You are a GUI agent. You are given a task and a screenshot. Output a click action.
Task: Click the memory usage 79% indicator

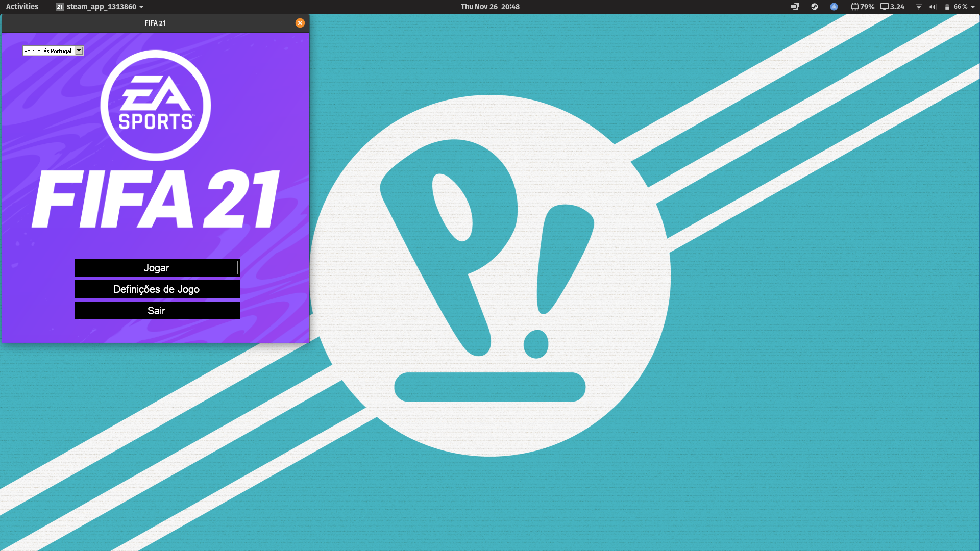pyautogui.click(x=863, y=7)
